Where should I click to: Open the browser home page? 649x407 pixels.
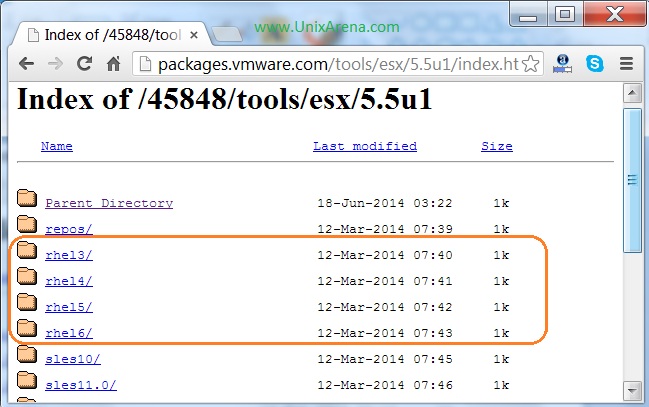pos(113,63)
